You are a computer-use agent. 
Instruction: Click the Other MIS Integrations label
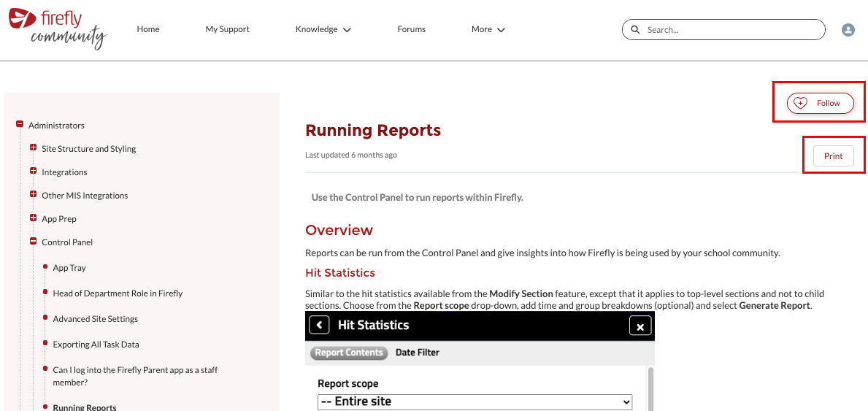(85, 195)
